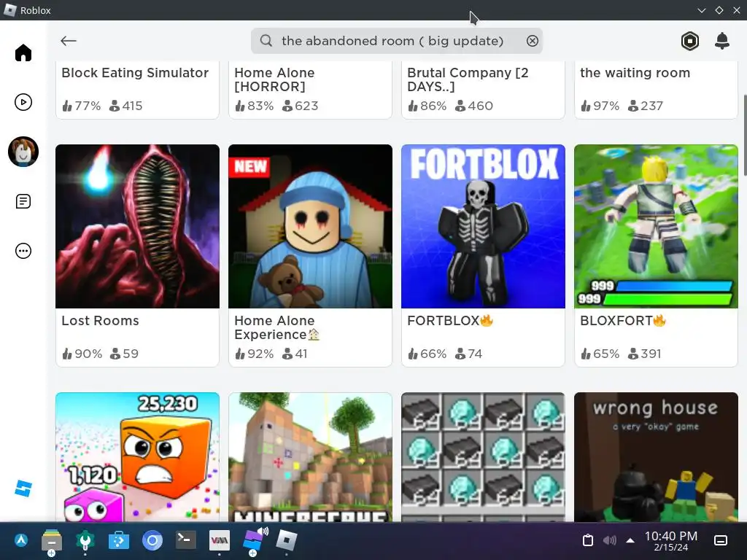Open the diamonds inventory grid thumbnail
Viewport: 747px width, 560px height.
483,457
